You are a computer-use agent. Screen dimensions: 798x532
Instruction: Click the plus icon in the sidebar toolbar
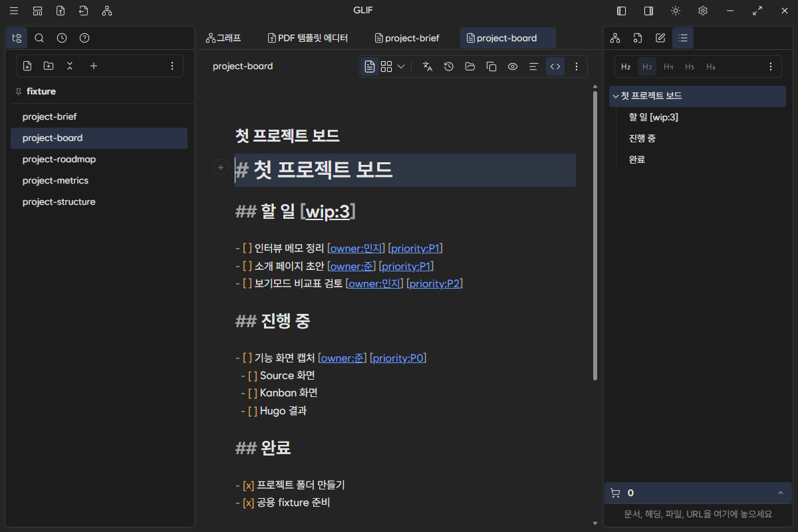pos(94,66)
